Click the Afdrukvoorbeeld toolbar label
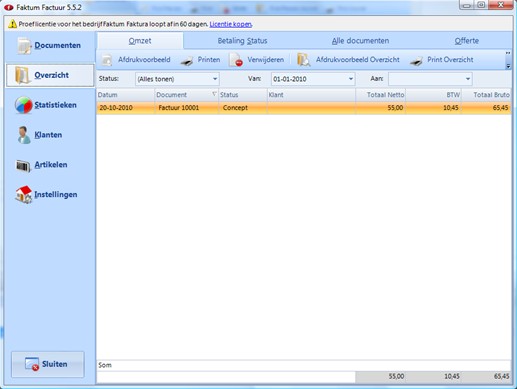 pyautogui.click(x=144, y=60)
